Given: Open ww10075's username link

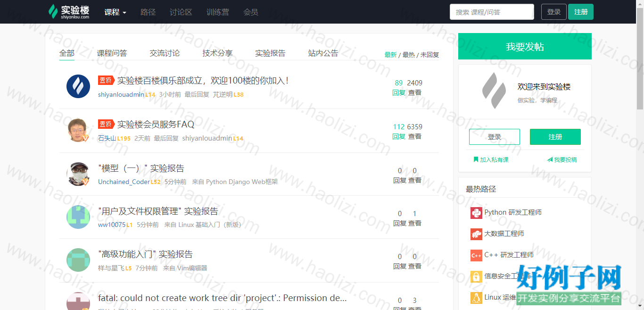Looking at the screenshot, I should [112, 225].
